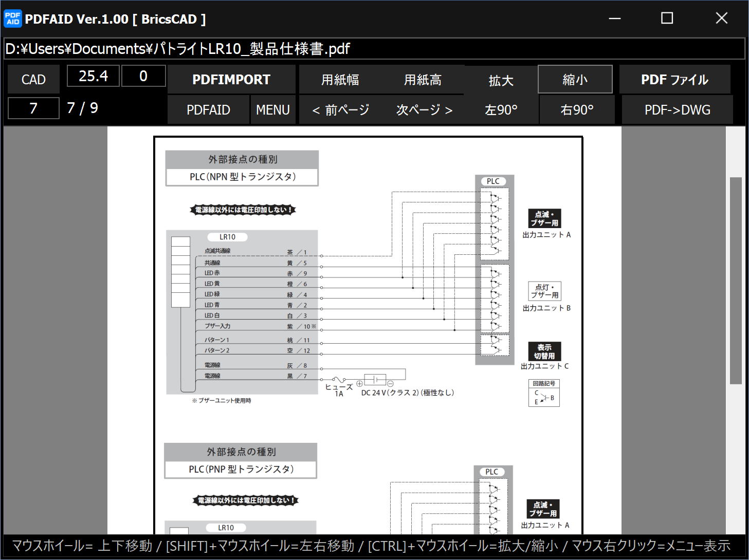Minimize the PDFAID window

(615, 18)
